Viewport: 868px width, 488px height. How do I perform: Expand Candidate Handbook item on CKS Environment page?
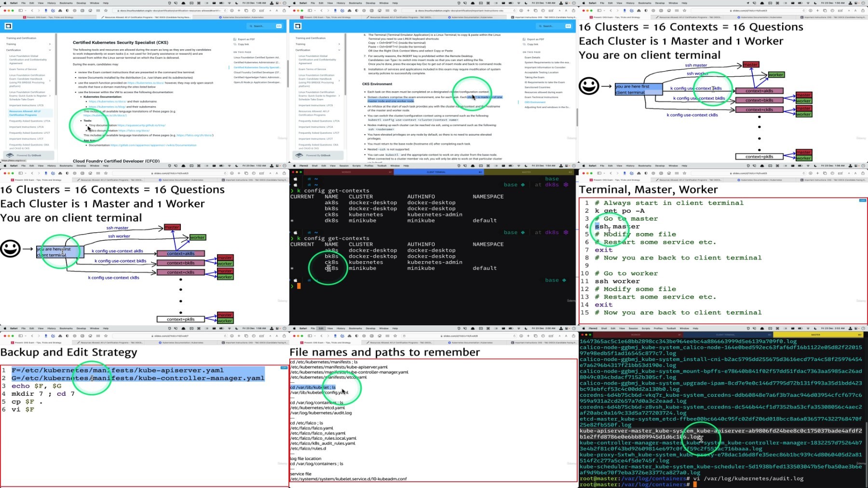tap(339, 81)
